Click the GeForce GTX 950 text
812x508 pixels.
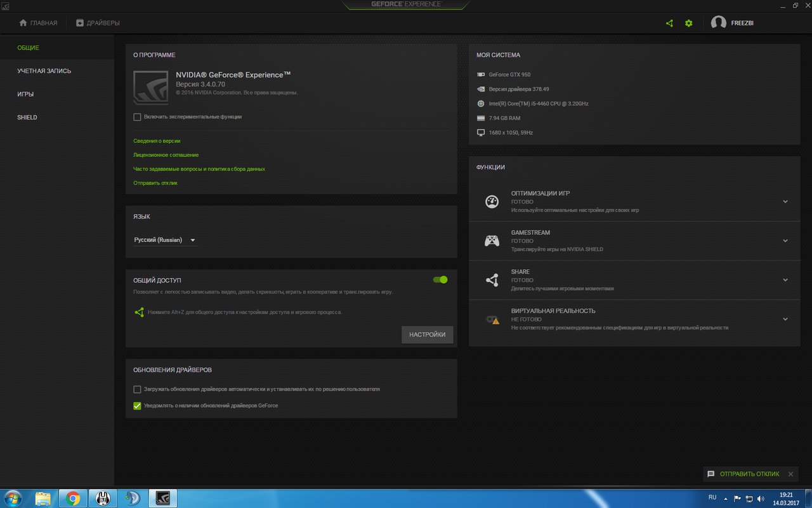pos(509,74)
